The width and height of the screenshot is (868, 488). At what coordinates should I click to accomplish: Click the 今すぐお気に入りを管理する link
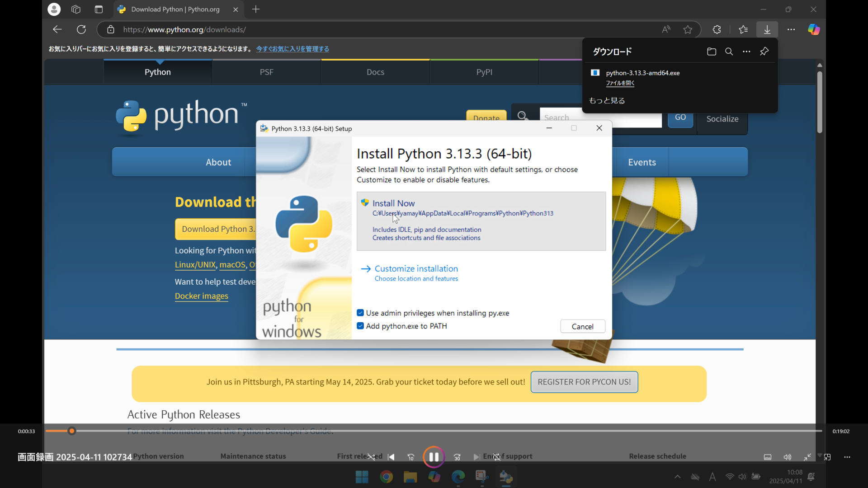(292, 49)
